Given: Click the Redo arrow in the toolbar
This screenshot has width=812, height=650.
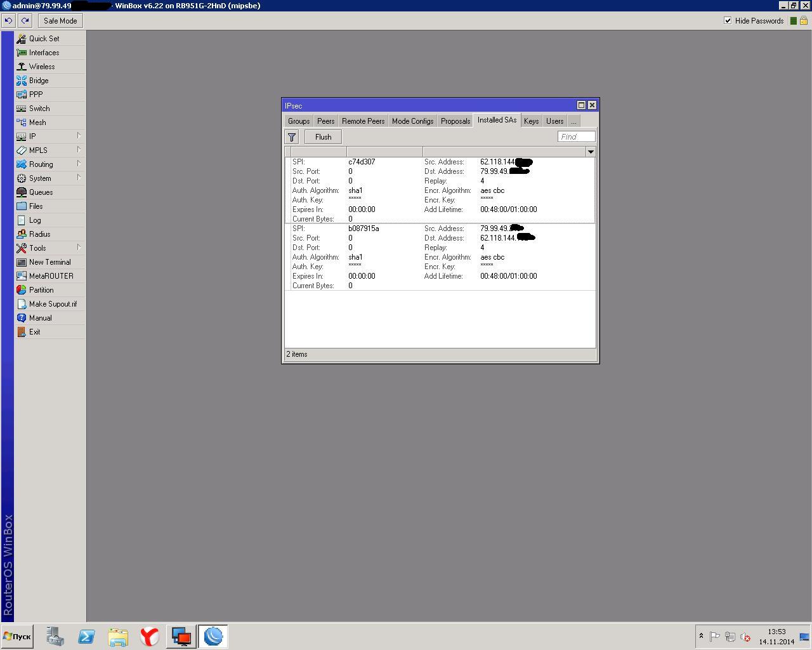Looking at the screenshot, I should pyautogui.click(x=25, y=21).
